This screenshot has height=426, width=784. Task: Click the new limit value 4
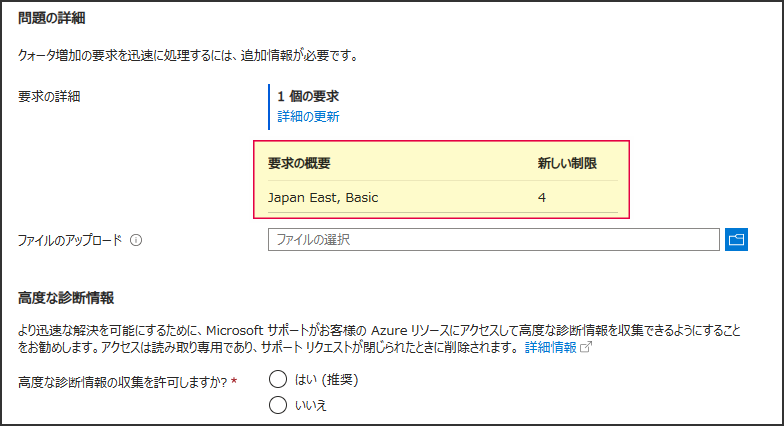[542, 198]
